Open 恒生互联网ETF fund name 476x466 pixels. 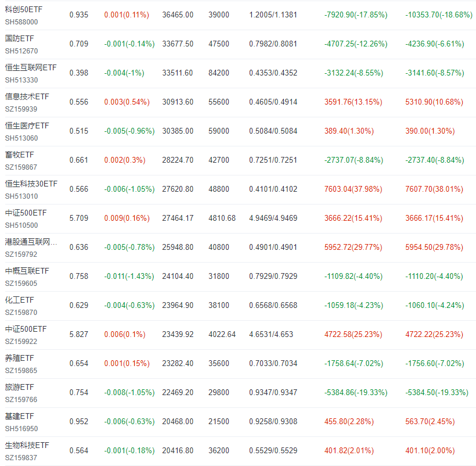(x=31, y=67)
